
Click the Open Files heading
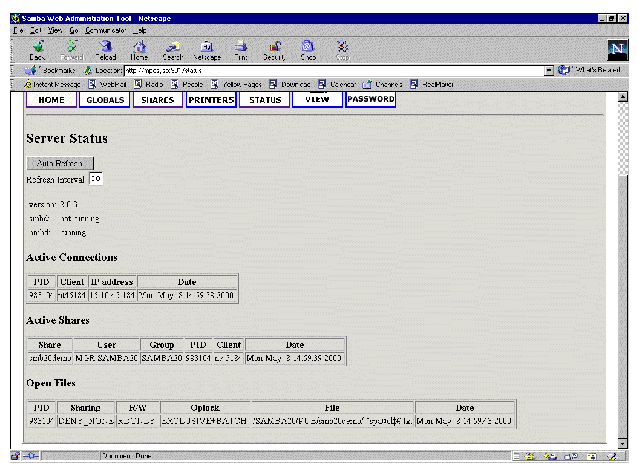(51, 383)
